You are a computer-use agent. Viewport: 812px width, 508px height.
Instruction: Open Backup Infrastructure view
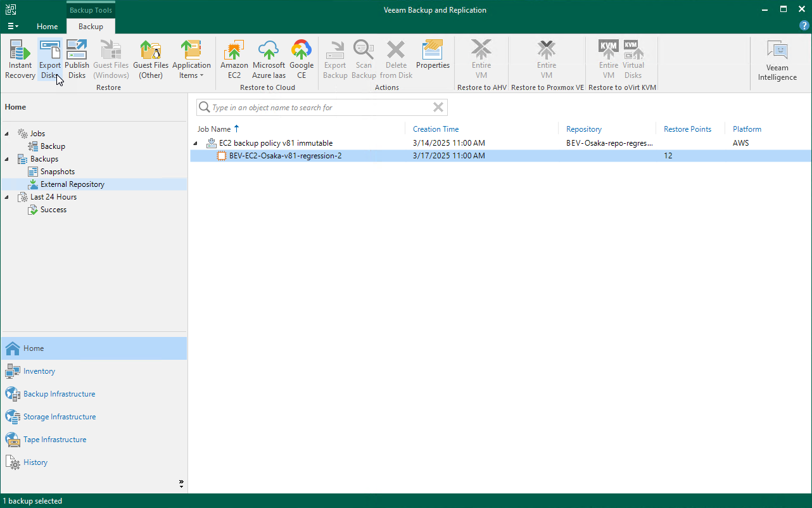(x=94, y=394)
